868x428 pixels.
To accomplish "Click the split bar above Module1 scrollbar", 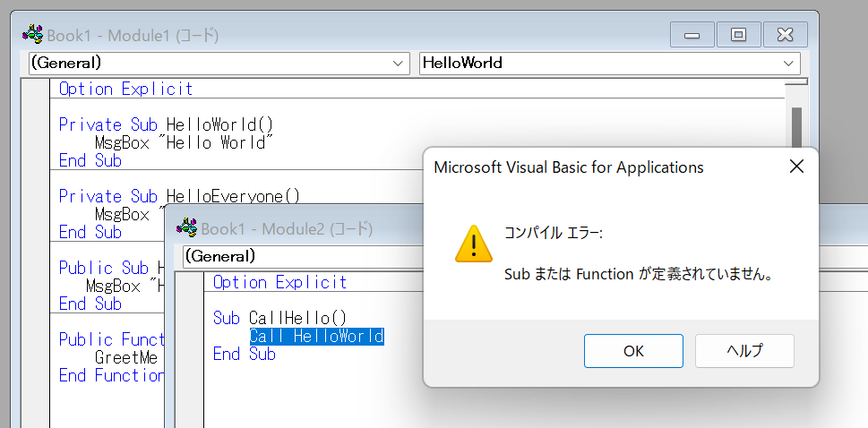I will coord(796,81).
